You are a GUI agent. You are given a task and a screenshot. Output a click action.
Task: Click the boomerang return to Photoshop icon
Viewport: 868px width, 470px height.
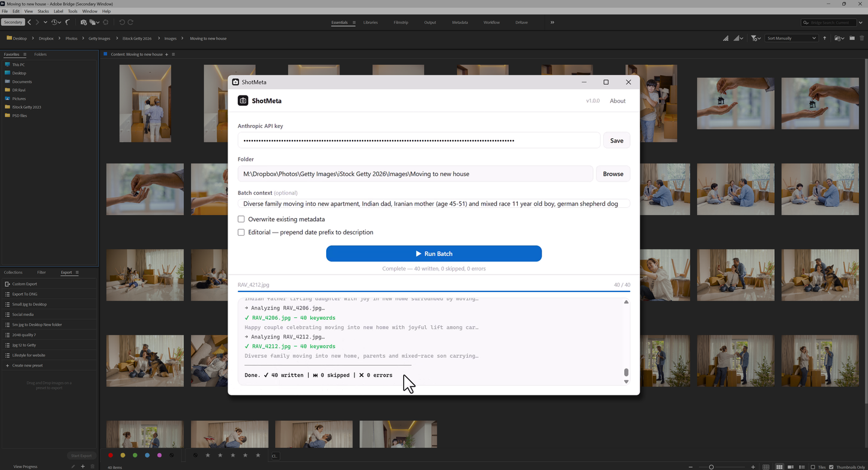coord(67,22)
